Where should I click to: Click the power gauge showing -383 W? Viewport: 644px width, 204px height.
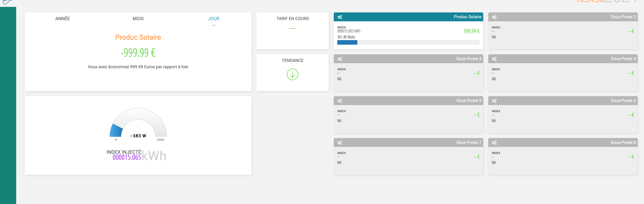tap(138, 124)
